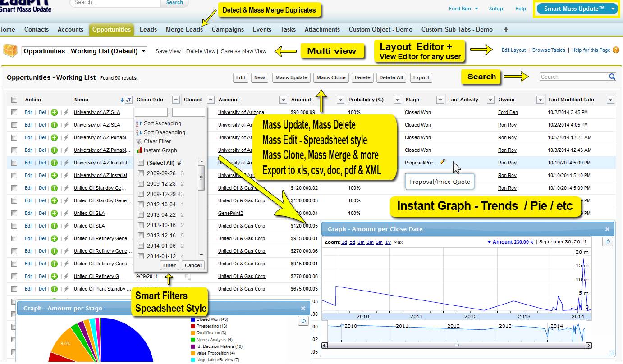The width and height of the screenshot is (623, 364).
Task: Check the (Select All) filter checkbox
Action: coord(141,163)
